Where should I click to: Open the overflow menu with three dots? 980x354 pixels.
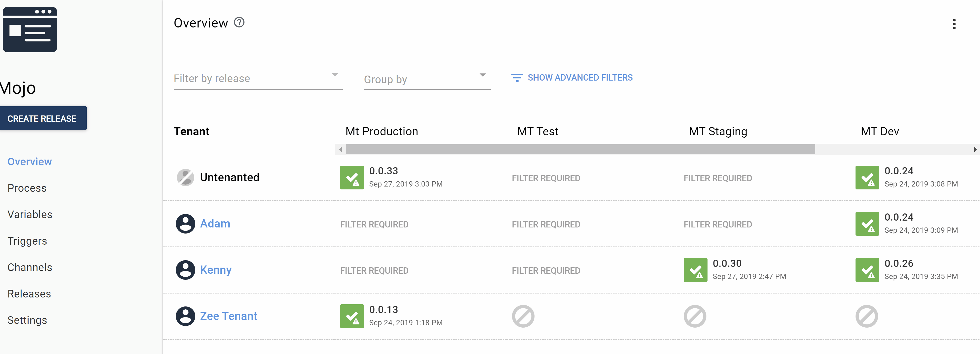955,24
